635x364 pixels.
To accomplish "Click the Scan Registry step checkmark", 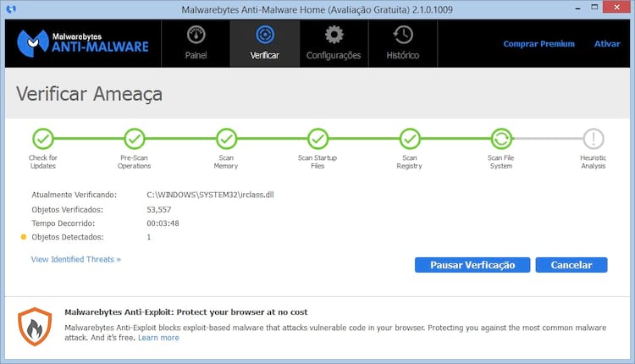I will click(x=410, y=139).
